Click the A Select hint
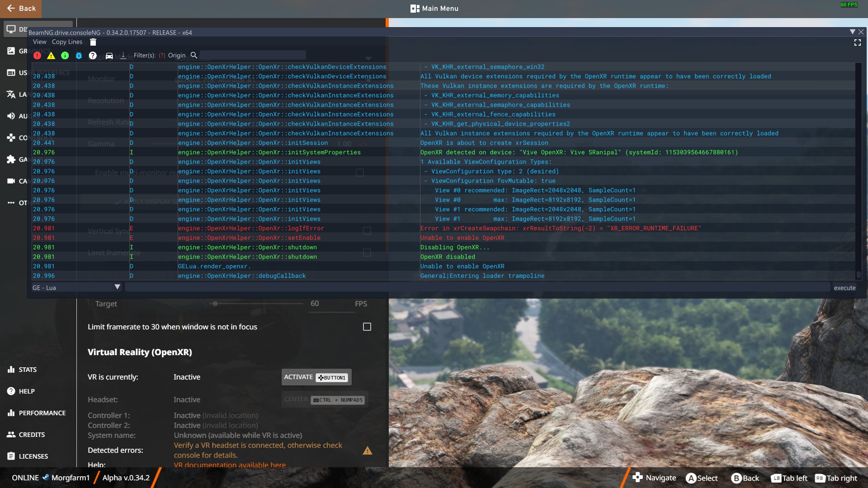868x488 pixels. 702,478
